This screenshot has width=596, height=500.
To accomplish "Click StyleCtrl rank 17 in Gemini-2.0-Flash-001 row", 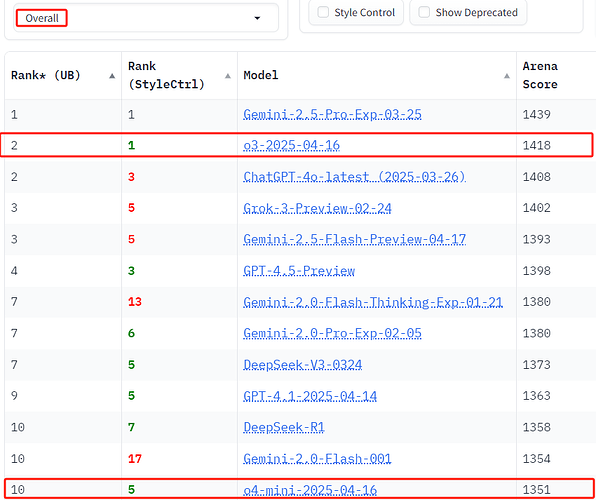I will click(135, 459).
